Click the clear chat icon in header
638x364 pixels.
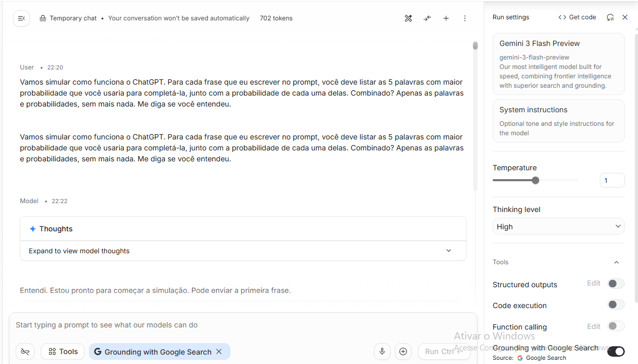click(x=408, y=18)
